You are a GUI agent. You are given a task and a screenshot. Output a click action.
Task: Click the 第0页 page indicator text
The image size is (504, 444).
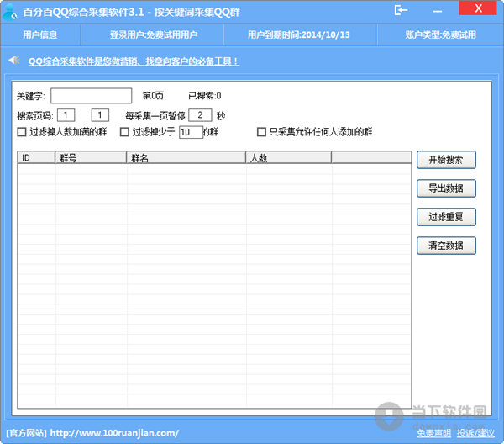click(153, 96)
